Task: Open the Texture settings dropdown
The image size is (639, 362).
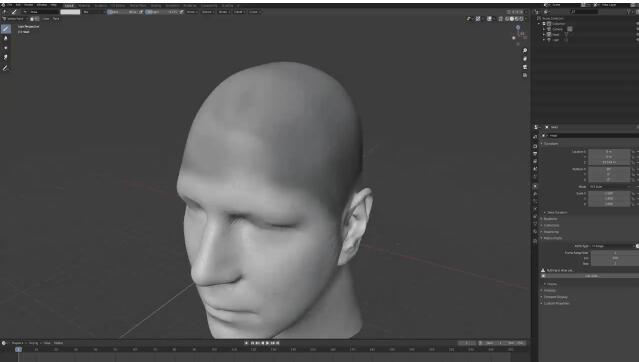Action: click(x=207, y=12)
